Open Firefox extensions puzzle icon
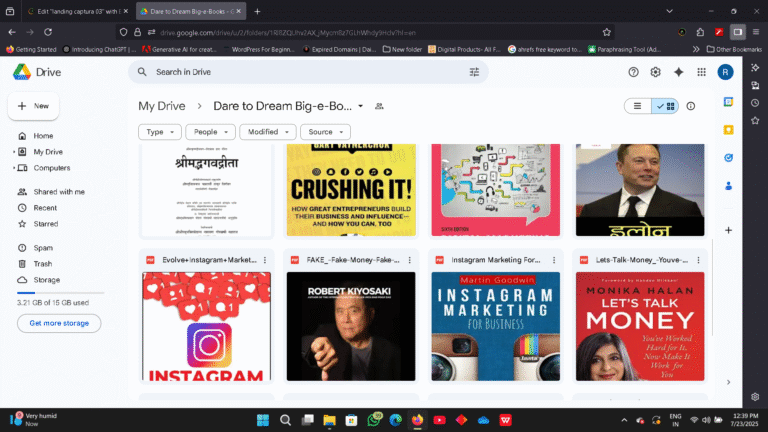Screen dimensions: 768x432 tap(700, 32)
